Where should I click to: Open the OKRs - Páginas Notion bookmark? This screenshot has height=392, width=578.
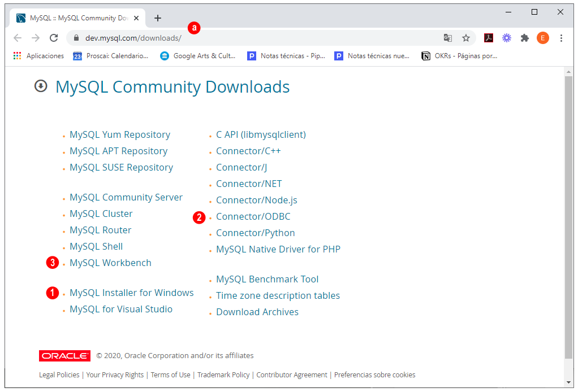pos(459,56)
